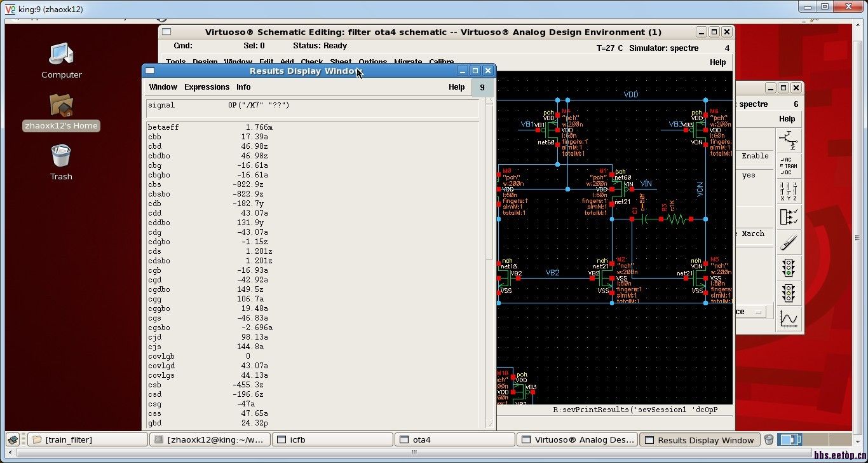
Task: Click the Setup Outputs checklist icon
Action: coord(789,217)
